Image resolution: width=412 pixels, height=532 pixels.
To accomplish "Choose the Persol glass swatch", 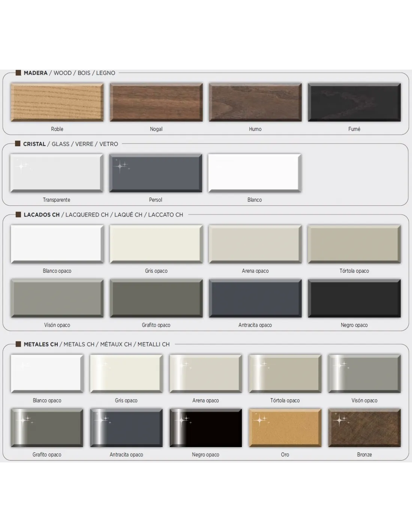I will 155,173.
